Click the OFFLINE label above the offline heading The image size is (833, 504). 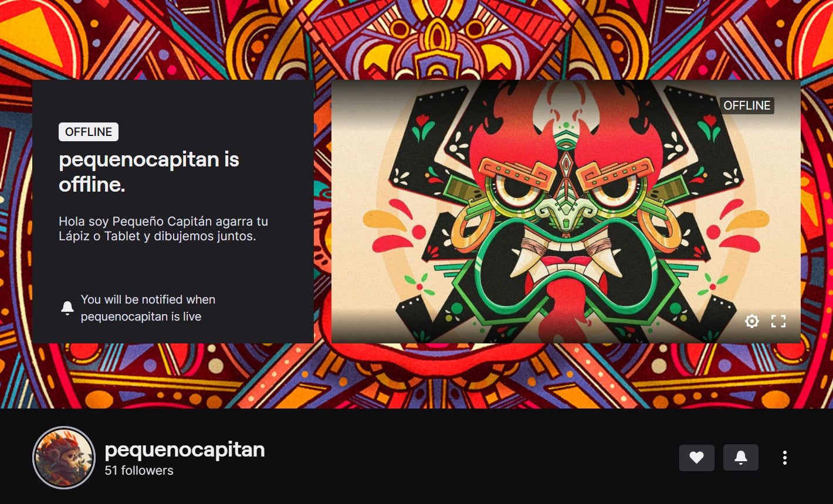(x=89, y=132)
